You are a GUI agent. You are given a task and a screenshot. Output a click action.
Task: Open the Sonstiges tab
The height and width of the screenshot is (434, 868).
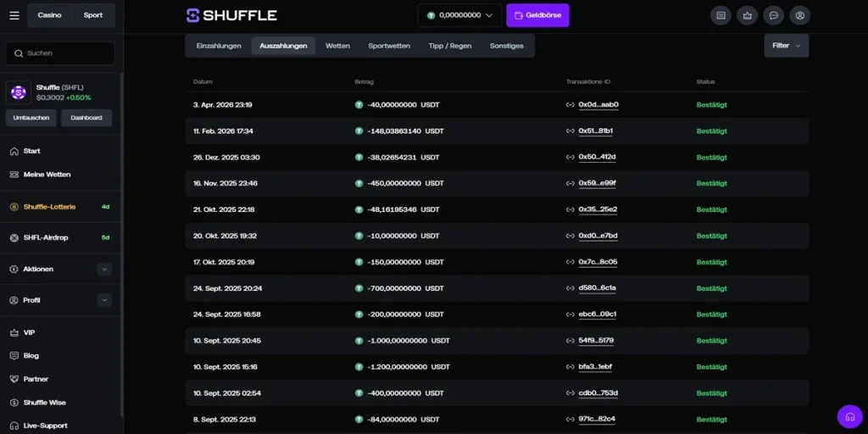point(507,46)
